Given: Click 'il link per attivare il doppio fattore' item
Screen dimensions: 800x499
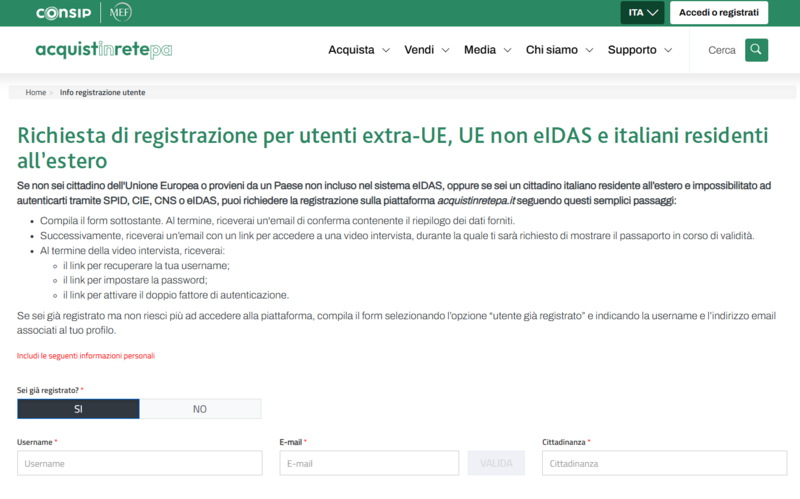Looking at the screenshot, I should [176, 295].
